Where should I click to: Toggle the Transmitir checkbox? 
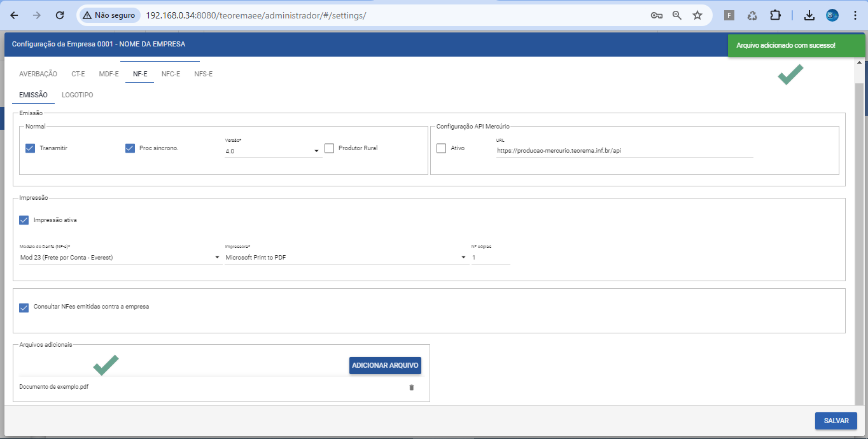pyautogui.click(x=30, y=148)
